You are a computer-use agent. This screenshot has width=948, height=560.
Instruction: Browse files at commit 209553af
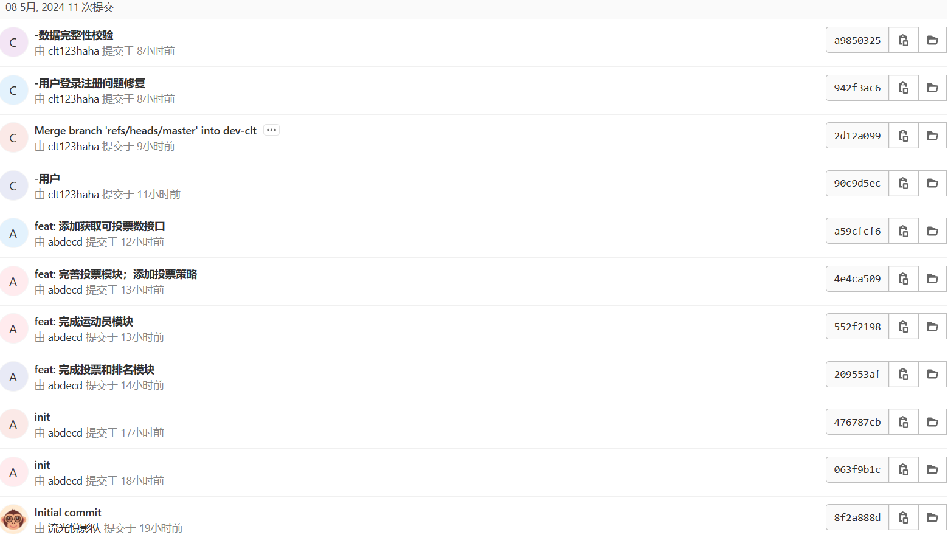point(932,375)
